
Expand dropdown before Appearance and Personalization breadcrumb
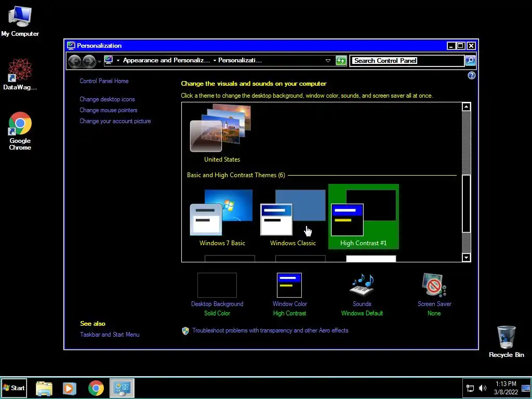(118, 60)
